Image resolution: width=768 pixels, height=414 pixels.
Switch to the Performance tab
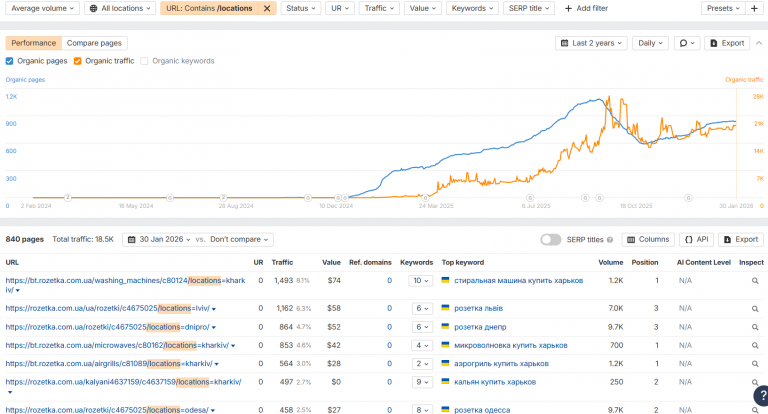click(34, 43)
